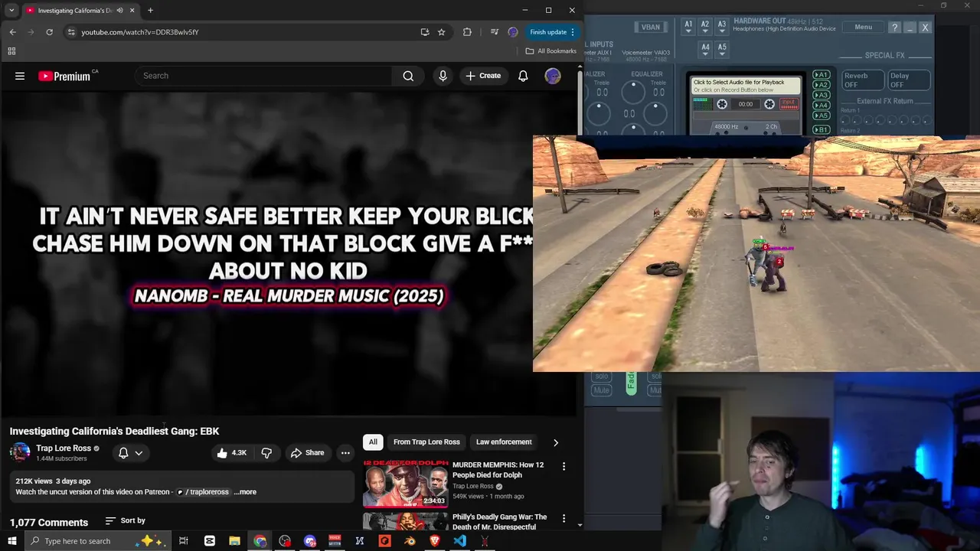Viewport: 980px width, 551px height.
Task: Open the YouTube account avatar menu
Action: [553, 76]
